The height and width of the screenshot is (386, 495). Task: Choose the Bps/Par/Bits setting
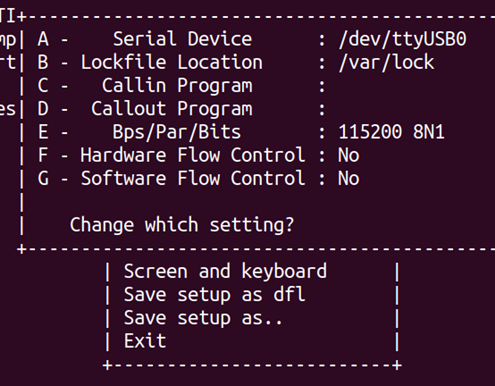[241, 132]
